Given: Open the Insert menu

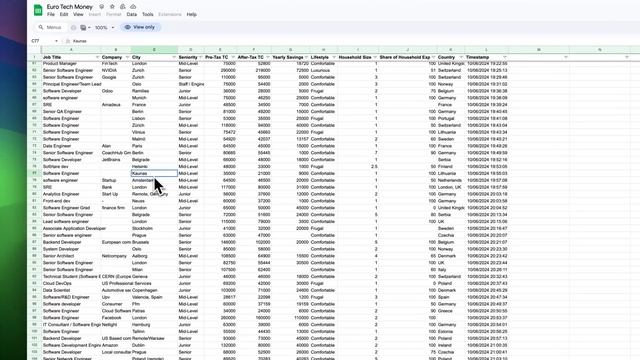Looking at the screenshot, I should (95, 14).
